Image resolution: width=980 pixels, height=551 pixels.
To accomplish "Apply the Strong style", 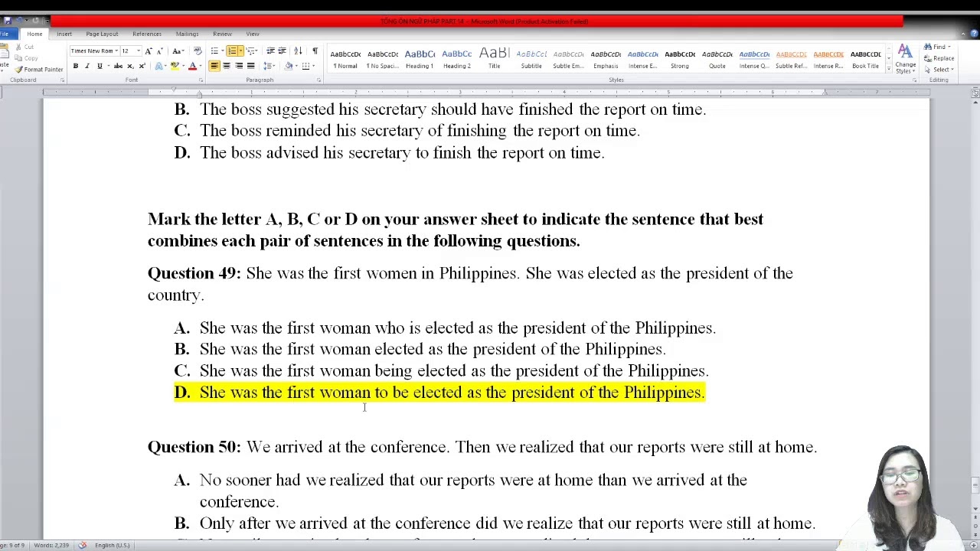I will [x=680, y=60].
